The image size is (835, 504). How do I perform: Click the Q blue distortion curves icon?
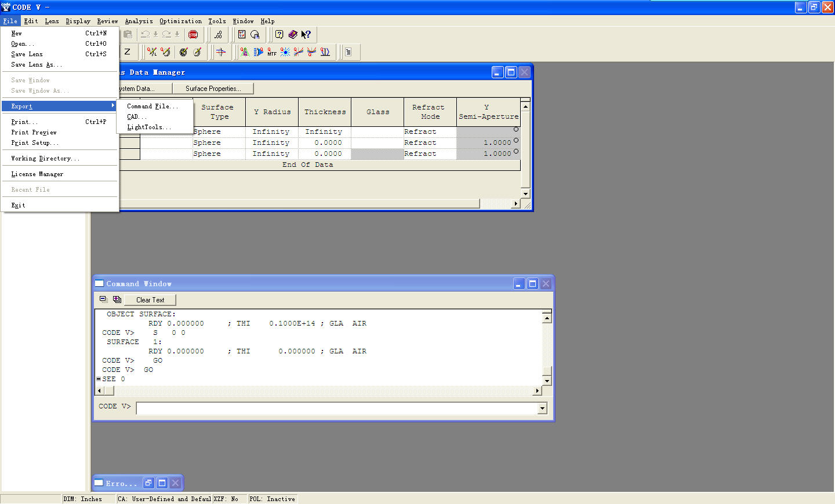tap(325, 52)
